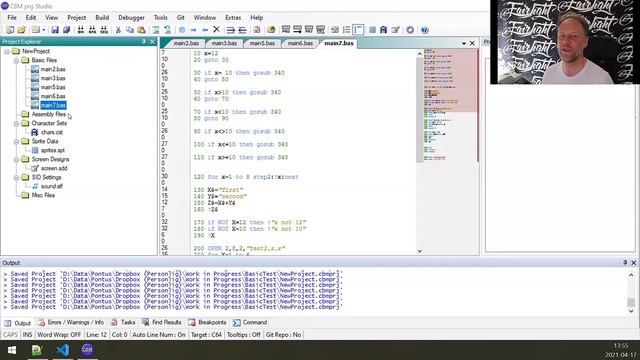Select main3.bas in Project Explorer
The width and height of the screenshot is (640, 360).
(x=53, y=78)
